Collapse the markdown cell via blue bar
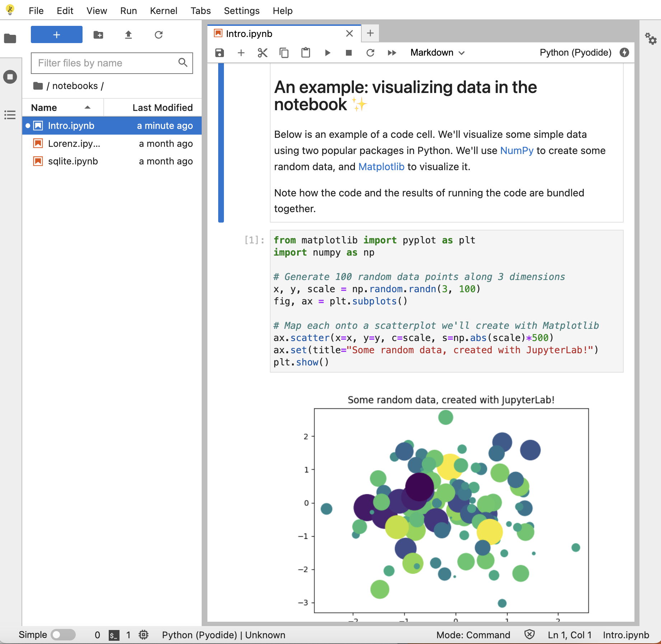The width and height of the screenshot is (661, 644). tap(221, 142)
